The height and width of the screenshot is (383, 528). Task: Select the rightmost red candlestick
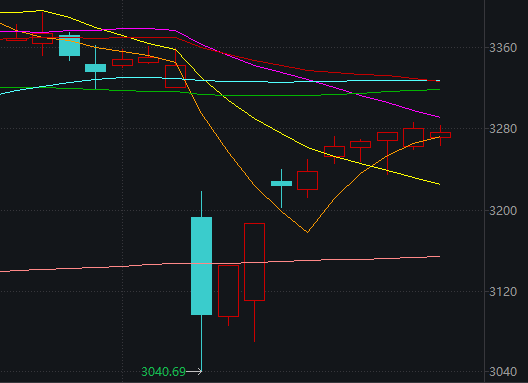pyautogui.click(x=440, y=135)
